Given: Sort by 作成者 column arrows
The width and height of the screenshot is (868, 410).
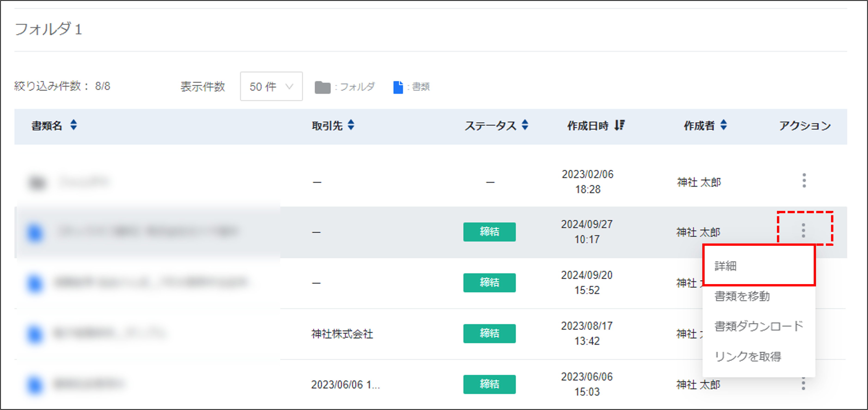Looking at the screenshot, I should point(723,125).
